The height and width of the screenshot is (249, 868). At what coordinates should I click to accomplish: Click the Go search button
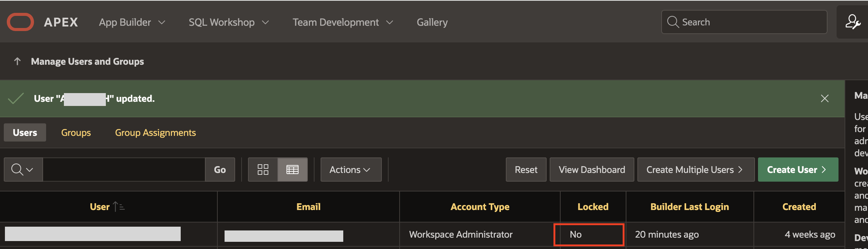pos(220,170)
